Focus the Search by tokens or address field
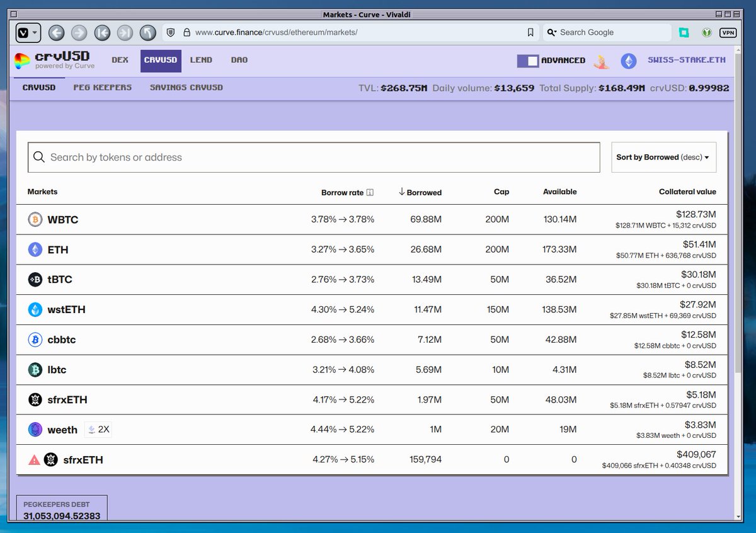 (x=314, y=158)
